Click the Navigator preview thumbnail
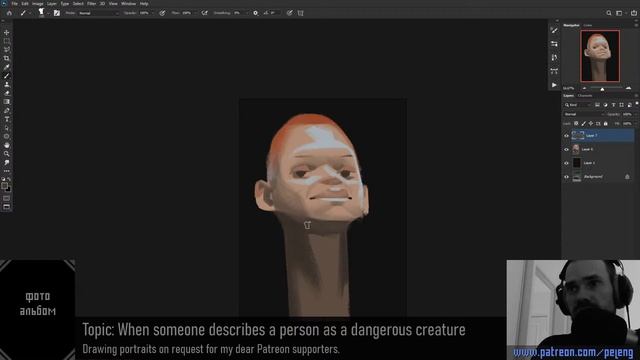640x360 pixels. (x=600, y=56)
